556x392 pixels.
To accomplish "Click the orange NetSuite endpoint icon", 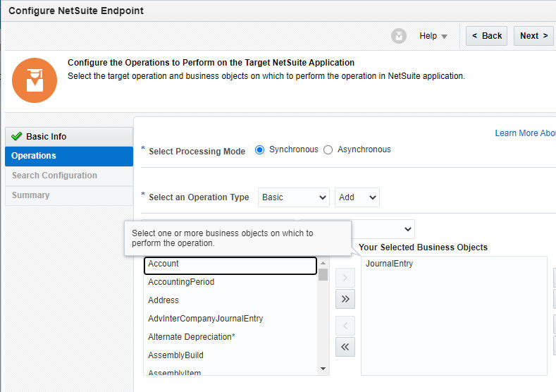I will (35, 80).
